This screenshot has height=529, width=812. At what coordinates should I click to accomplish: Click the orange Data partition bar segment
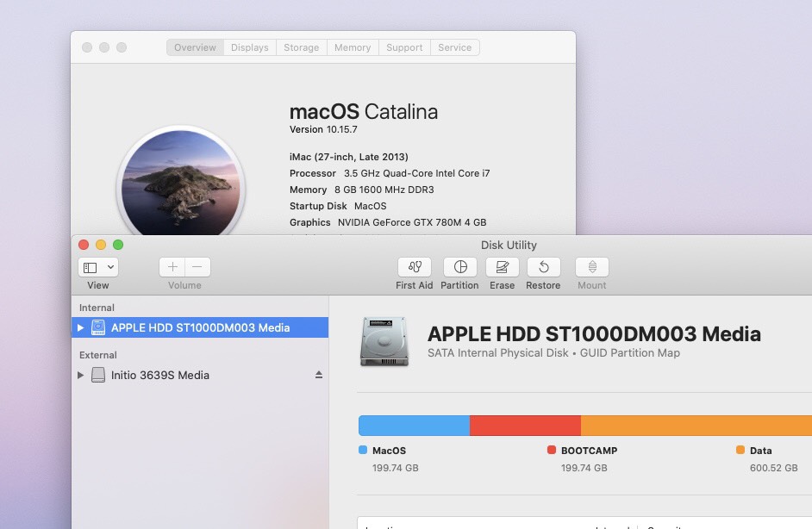point(696,426)
